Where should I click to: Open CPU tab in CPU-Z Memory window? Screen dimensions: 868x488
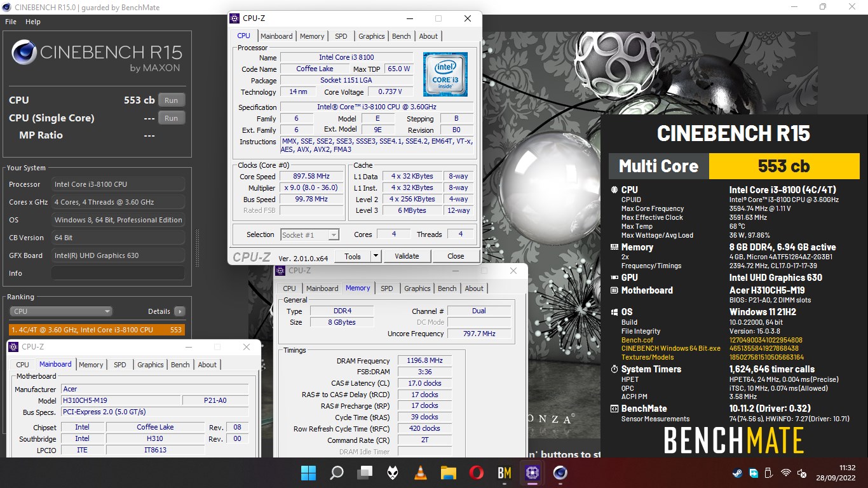coord(290,288)
